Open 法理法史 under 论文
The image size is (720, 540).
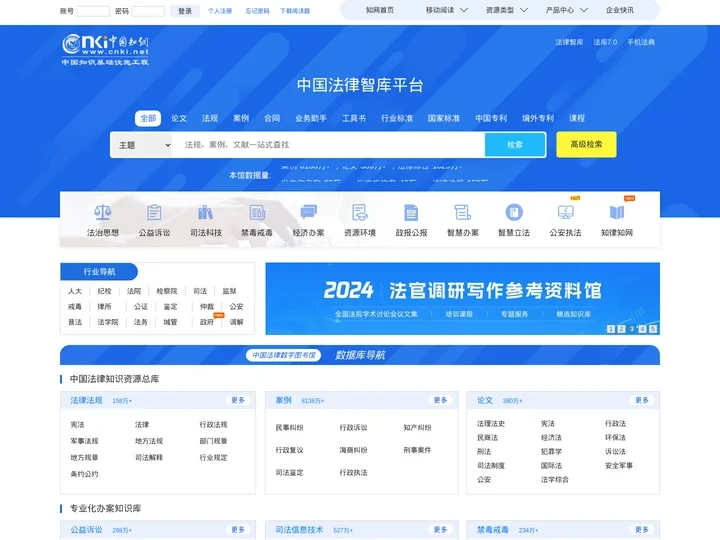[x=491, y=423]
